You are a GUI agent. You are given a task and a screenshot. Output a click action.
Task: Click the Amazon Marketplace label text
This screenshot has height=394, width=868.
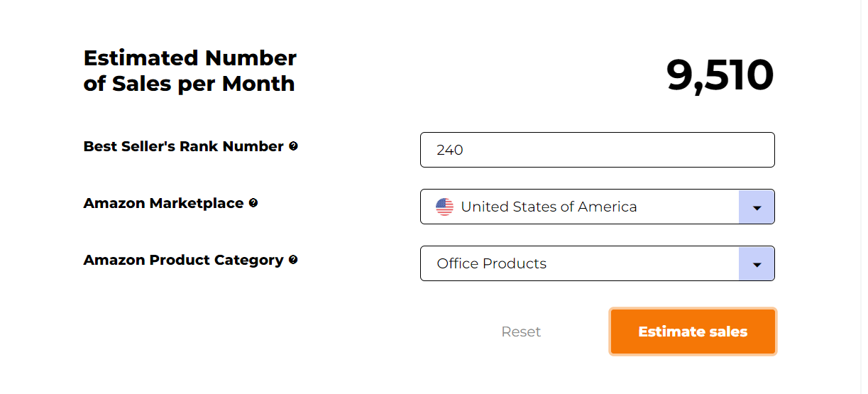(163, 203)
